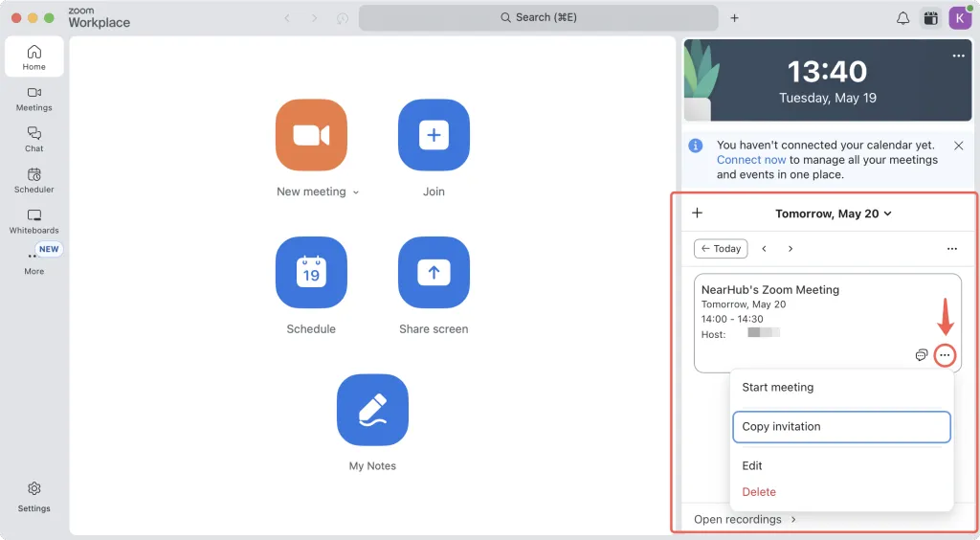Screen dimensions: 980x540
Task: Open the More sidebar item
Action: coord(34,262)
